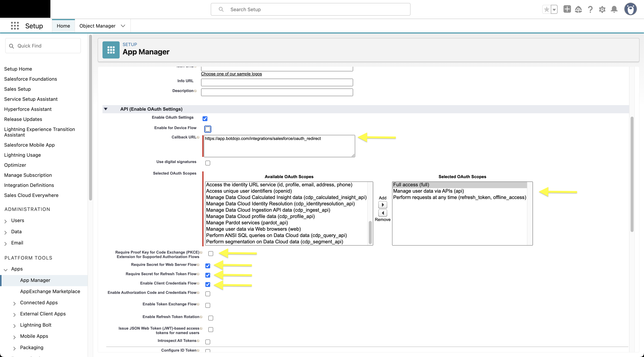Click the Callback URL text area
The height and width of the screenshot is (357, 644).
click(x=280, y=146)
